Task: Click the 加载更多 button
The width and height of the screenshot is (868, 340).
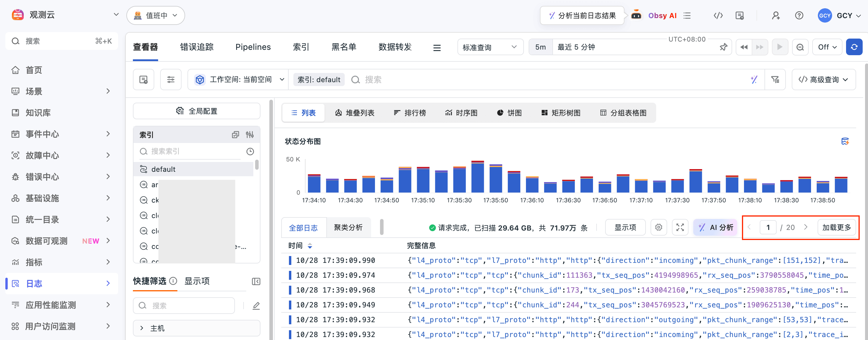Action: [836, 228]
